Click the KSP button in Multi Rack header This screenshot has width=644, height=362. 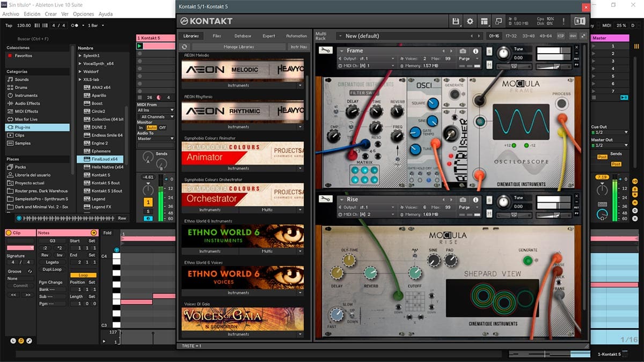[x=561, y=36]
